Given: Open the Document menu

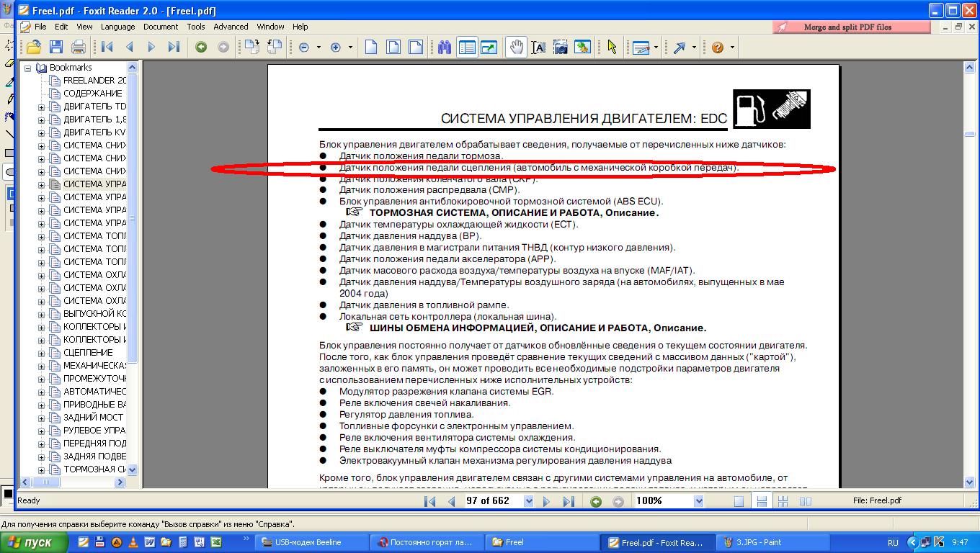Looking at the screenshot, I should pos(160,27).
